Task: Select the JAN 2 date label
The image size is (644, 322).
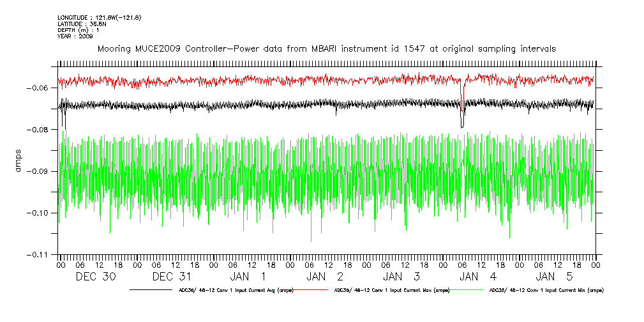Action: [326, 277]
